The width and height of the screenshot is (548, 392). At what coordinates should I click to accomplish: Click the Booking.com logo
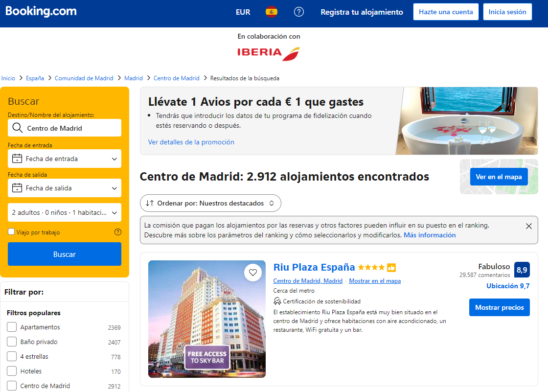[41, 12]
